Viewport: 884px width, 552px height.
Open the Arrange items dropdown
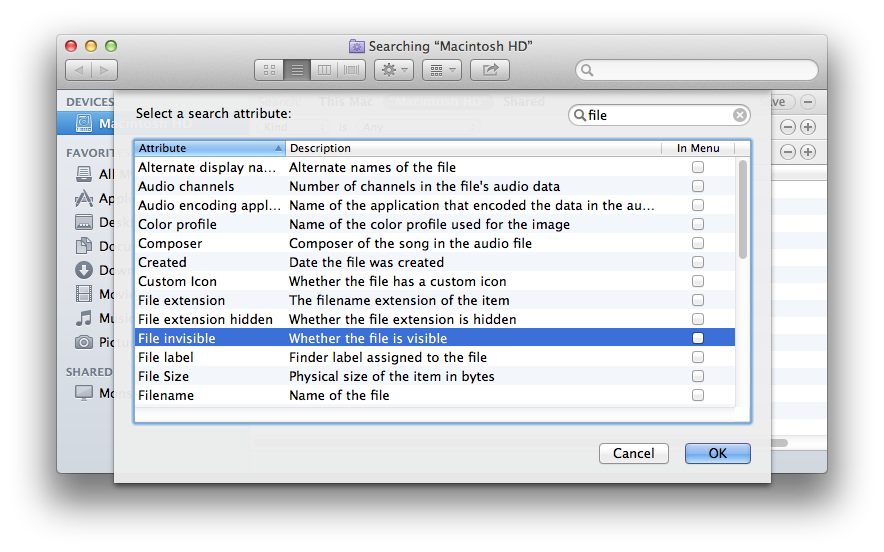point(442,70)
